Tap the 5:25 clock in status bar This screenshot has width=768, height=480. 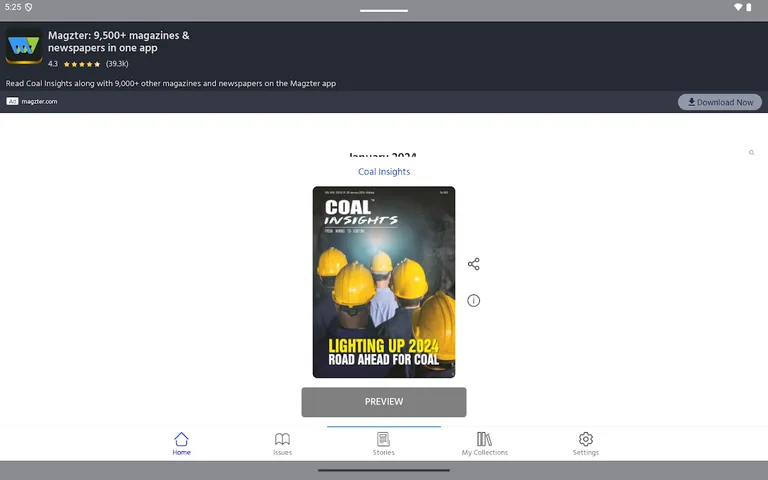pos(13,7)
